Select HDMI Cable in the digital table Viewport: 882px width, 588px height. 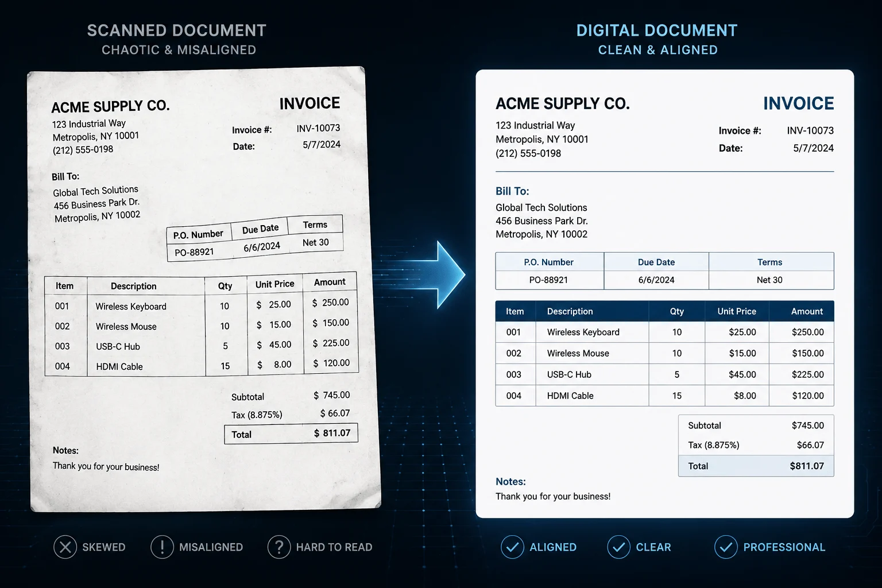[x=570, y=396]
